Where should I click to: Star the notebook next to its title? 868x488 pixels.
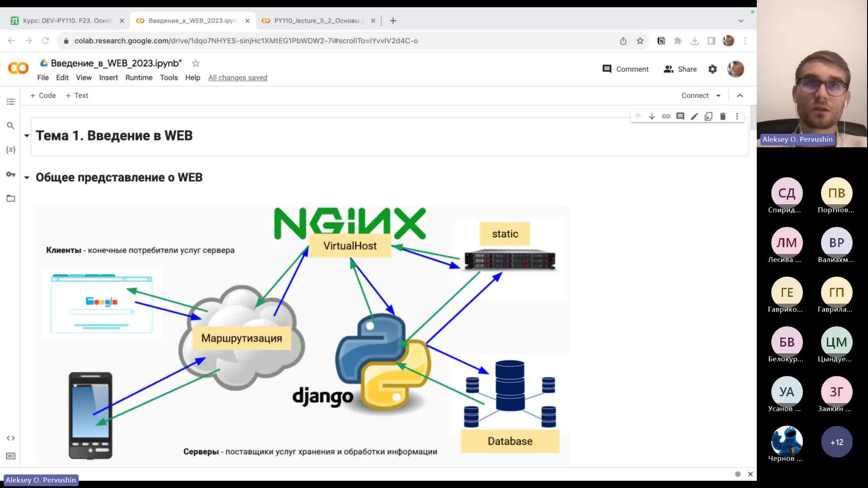coord(196,63)
